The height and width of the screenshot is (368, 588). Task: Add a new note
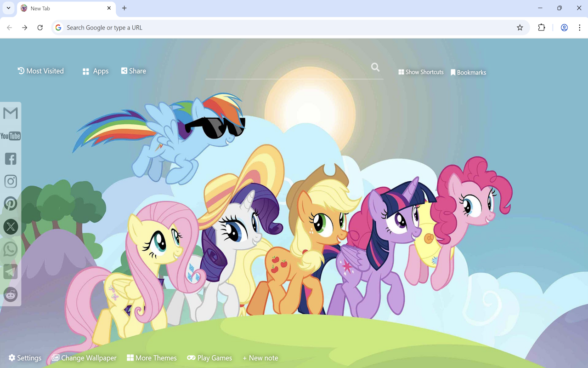point(260,358)
